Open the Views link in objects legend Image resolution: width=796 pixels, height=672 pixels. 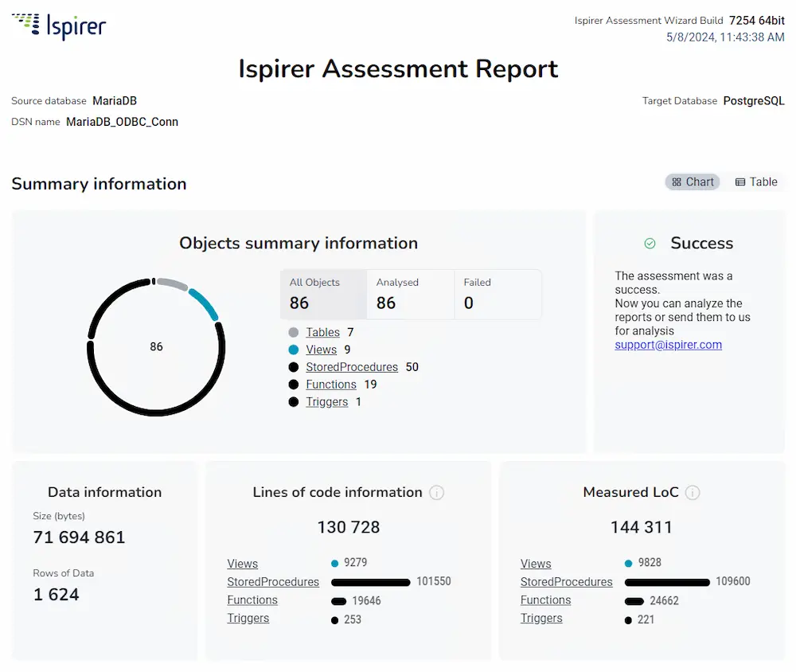321,350
